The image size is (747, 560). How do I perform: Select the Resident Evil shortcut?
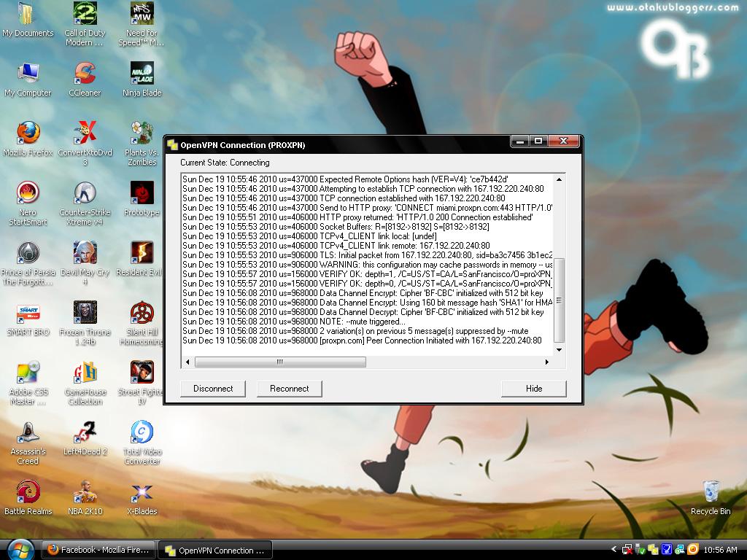140,259
